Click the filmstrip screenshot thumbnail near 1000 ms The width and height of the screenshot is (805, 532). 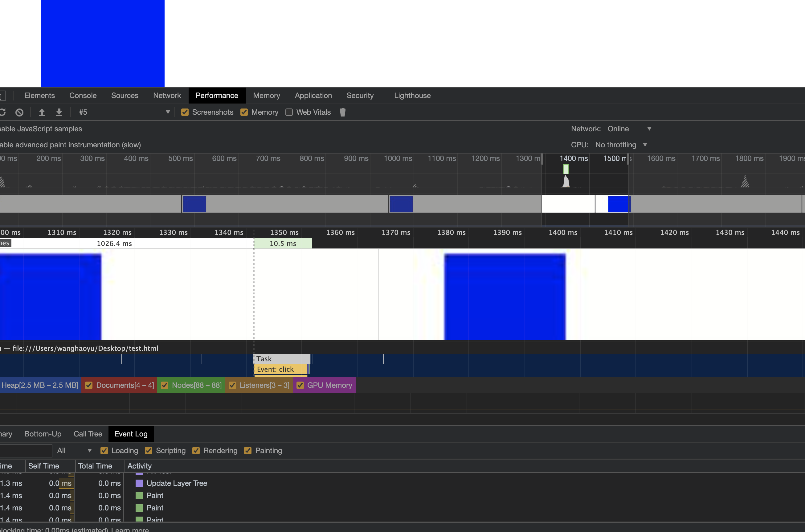coord(401,204)
